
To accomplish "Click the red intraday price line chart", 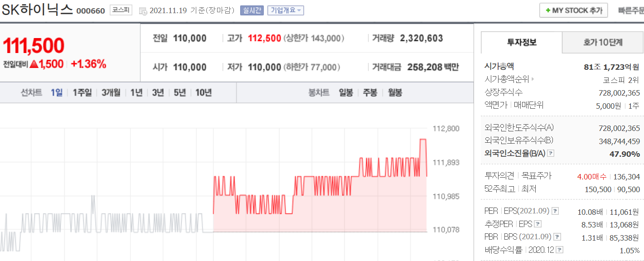I will pyautogui.click(x=320, y=185).
